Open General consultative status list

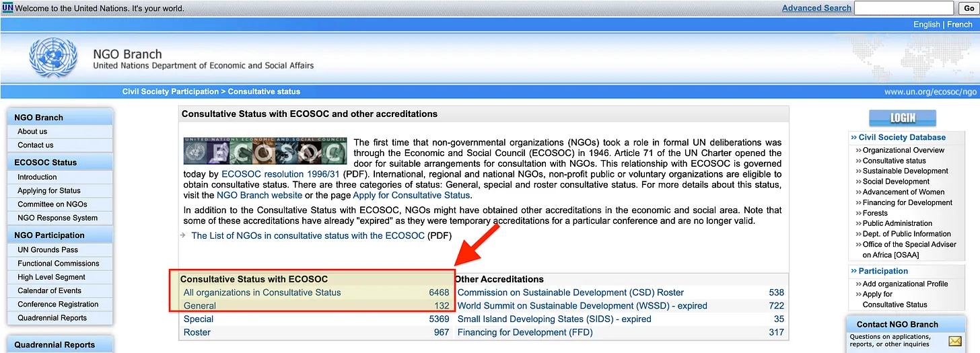click(x=200, y=306)
